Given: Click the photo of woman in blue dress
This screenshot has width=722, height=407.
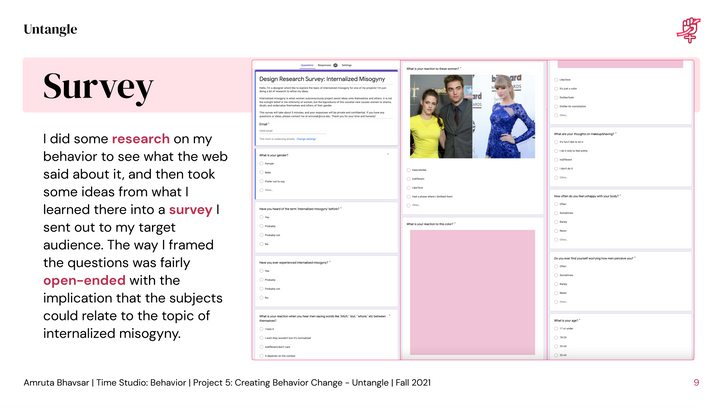Looking at the screenshot, I should tap(504, 116).
